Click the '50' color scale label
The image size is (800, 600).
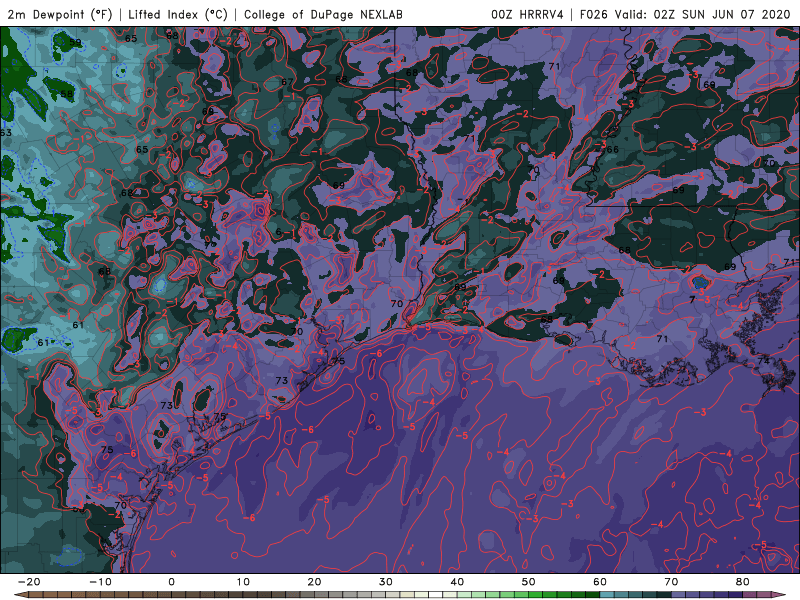coord(529,582)
